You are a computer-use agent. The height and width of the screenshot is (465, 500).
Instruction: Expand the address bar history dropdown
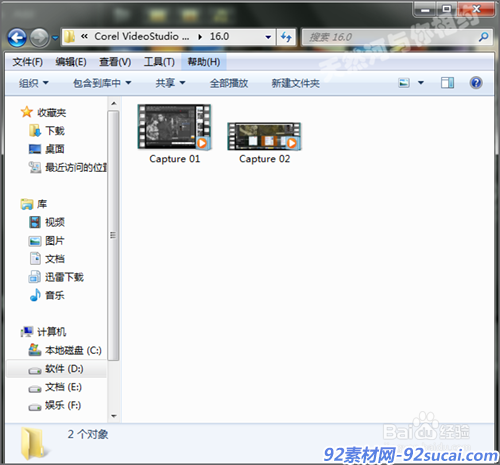coord(268,37)
